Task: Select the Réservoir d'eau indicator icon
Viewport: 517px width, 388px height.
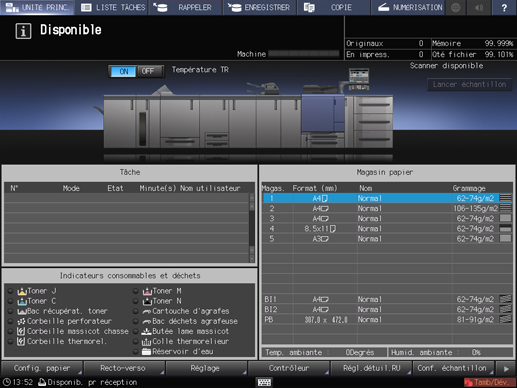Action: (x=146, y=351)
